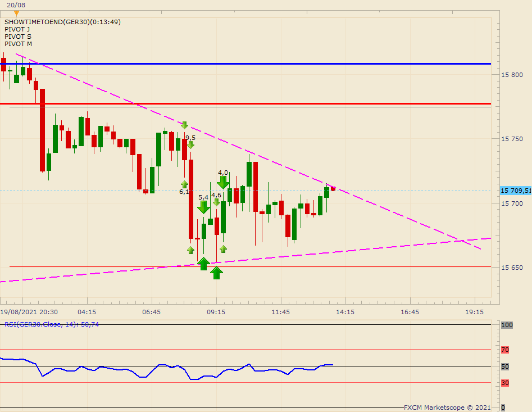Click the 15 750 price axis label
The image size is (532, 412).
click(x=512, y=139)
